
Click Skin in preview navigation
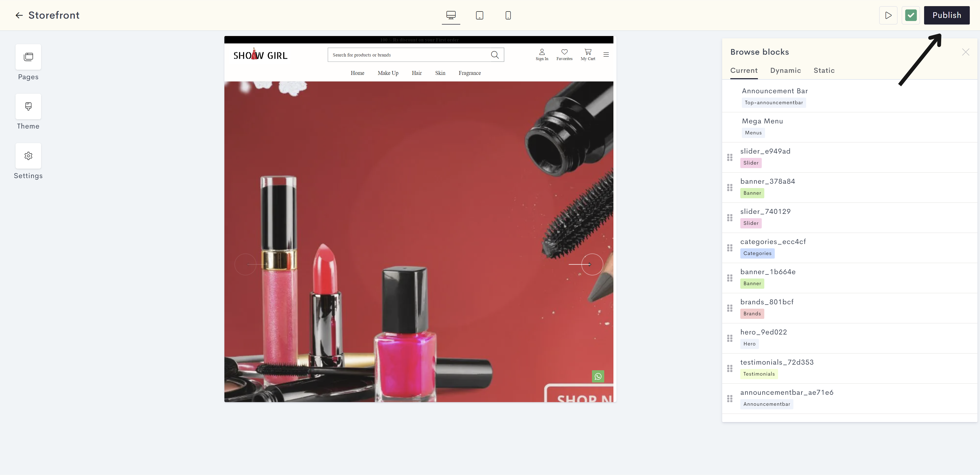point(440,73)
